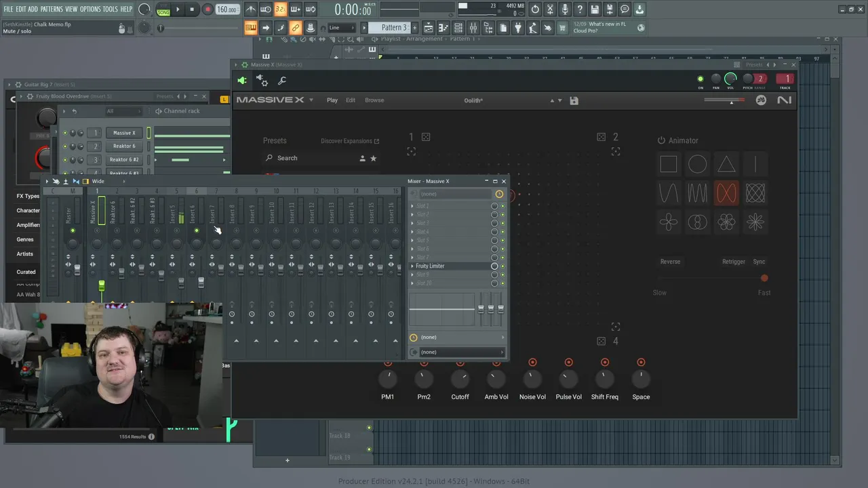Add new pattern with plus button
Screen dimensions: 868x488
(414, 28)
